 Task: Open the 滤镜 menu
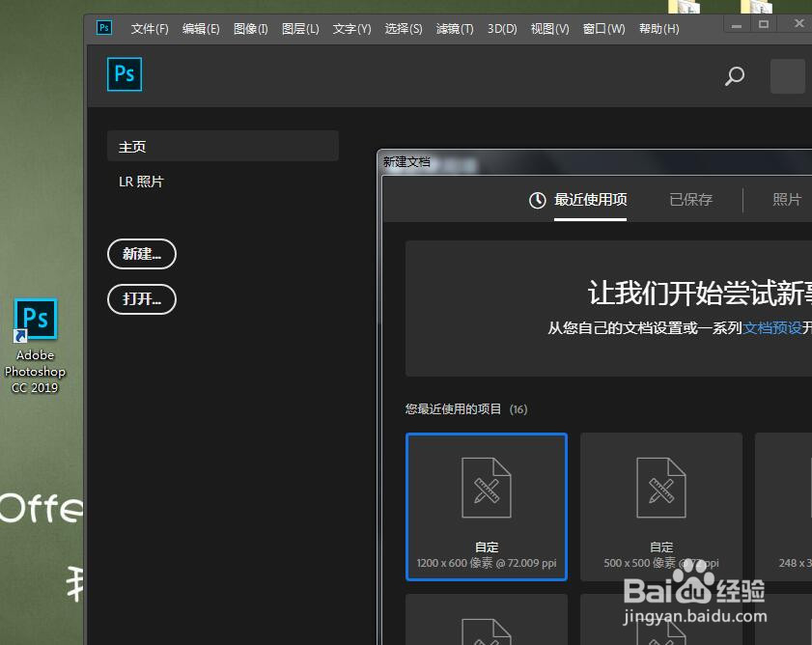click(454, 28)
